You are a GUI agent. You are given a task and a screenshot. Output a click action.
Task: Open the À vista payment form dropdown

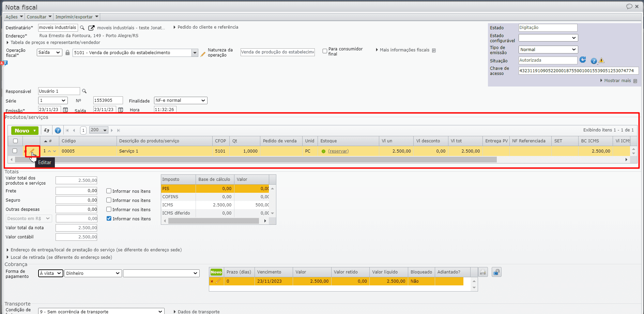point(51,273)
